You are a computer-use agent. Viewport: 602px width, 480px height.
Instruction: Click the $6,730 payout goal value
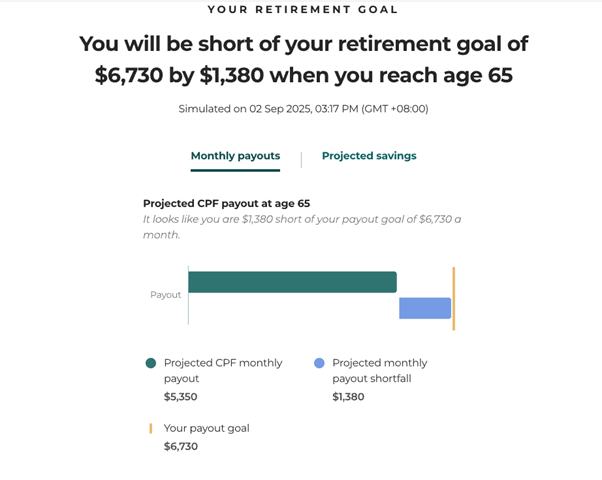click(180, 446)
